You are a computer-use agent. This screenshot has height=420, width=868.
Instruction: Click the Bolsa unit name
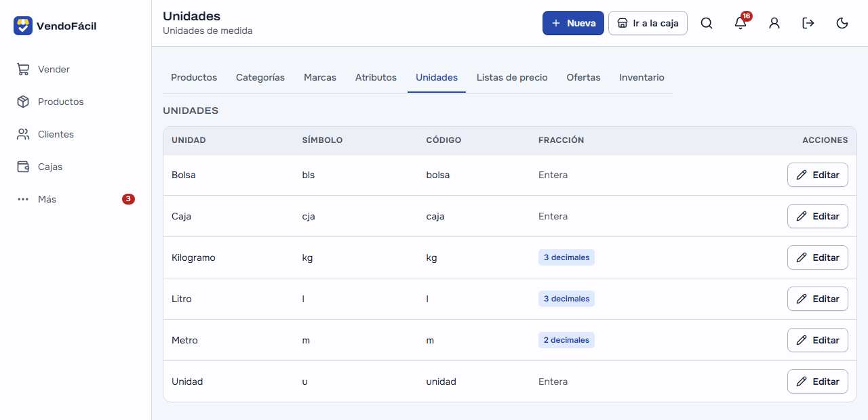(184, 175)
